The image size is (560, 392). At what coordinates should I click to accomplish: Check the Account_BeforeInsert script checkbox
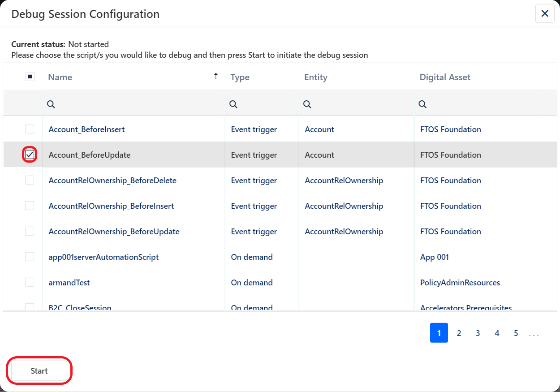click(x=30, y=129)
